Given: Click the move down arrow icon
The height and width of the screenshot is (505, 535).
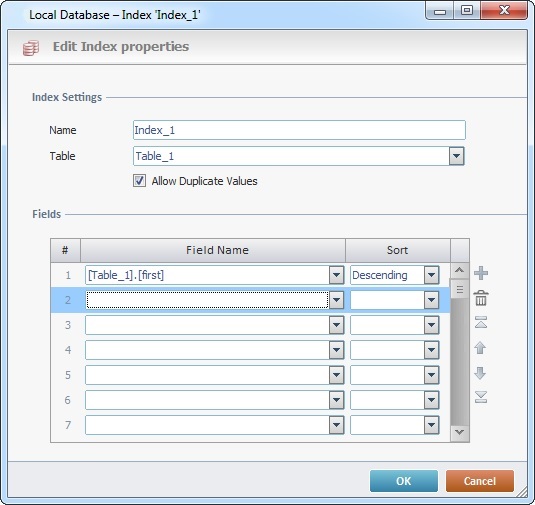Looking at the screenshot, I should pyautogui.click(x=480, y=373).
